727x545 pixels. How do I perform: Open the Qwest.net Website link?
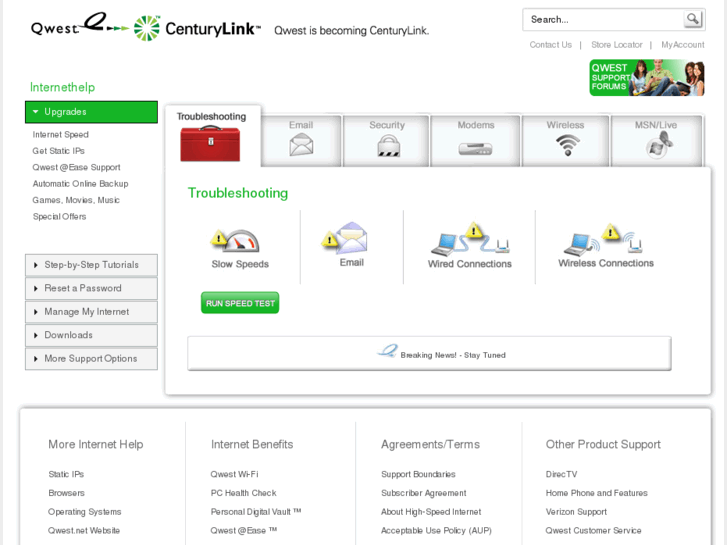(x=84, y=530)
